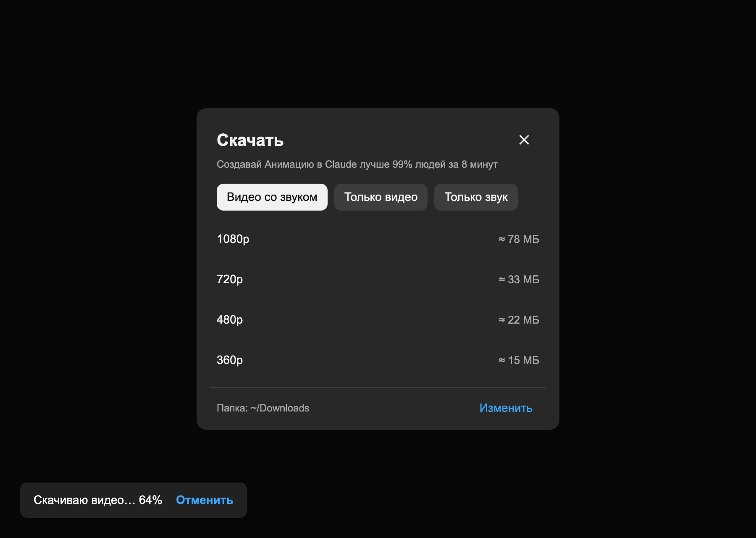Select the Видео со звуком tab
This screenshot has height=538, width=756.
coord(272,197)
